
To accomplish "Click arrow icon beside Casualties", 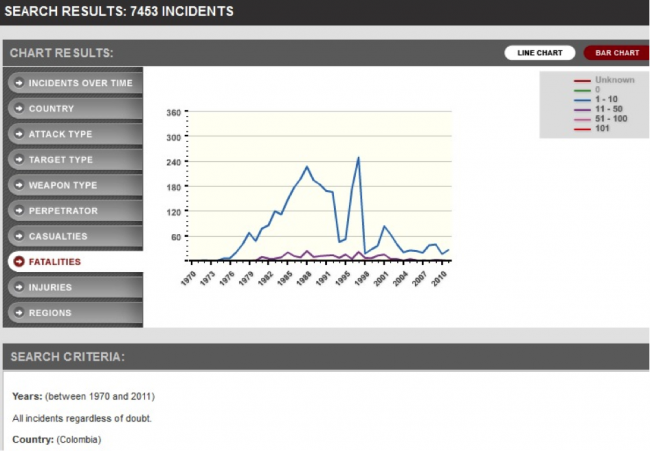I will (x=19, y=236).
